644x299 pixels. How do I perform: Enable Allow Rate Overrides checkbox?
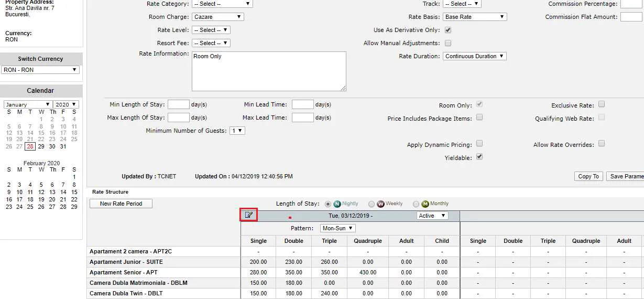click(602, 144)
